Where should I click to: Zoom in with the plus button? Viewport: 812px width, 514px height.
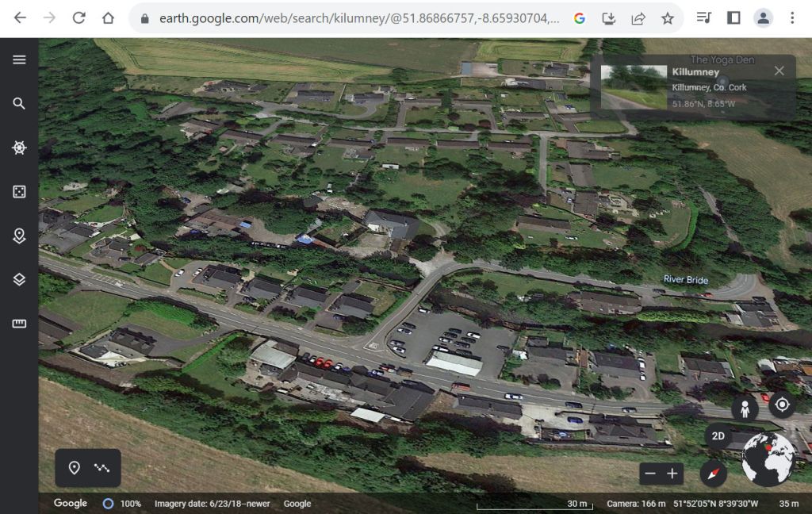point(672,474)
